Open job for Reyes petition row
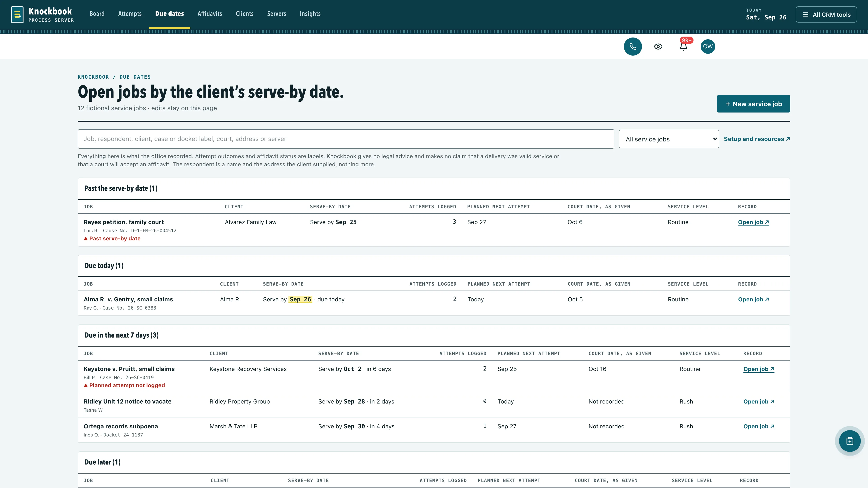The width and height of the screenshot is (868, 488). 753,222
